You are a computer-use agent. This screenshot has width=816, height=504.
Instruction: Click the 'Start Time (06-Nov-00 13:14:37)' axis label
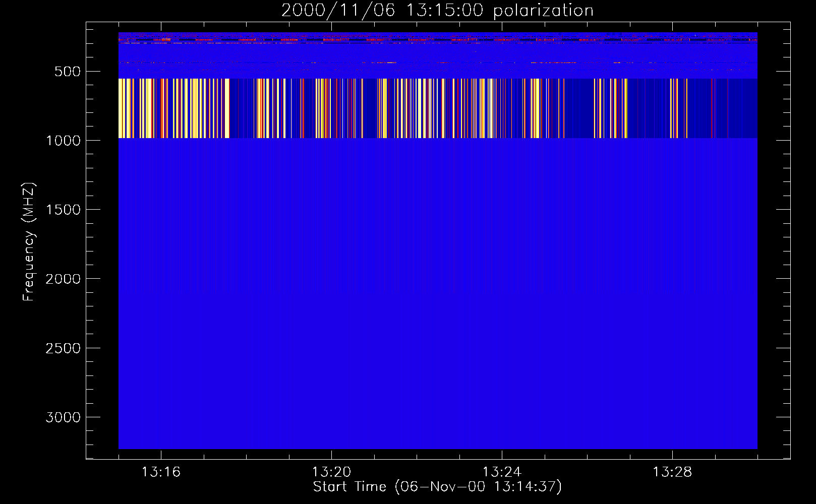(x=437, y=487)
